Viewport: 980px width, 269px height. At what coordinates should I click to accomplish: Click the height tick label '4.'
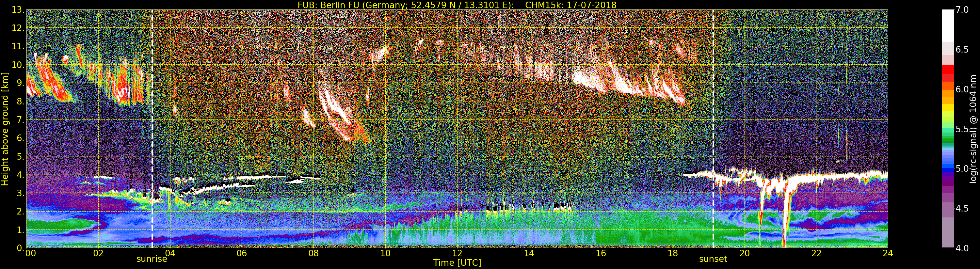(21, 175)
